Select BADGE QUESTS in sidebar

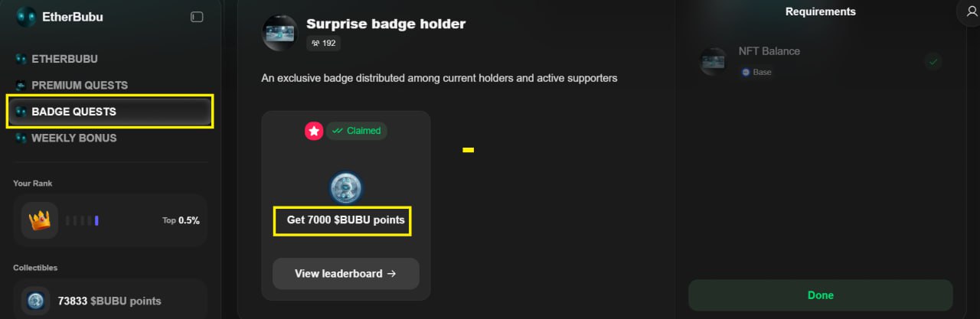tap(73, 112)
